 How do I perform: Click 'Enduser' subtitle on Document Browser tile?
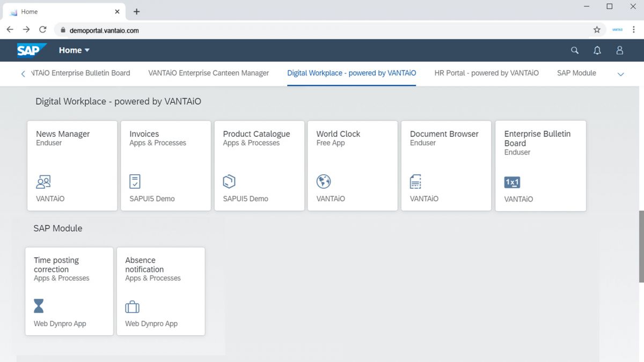click(x=423, y=143)
